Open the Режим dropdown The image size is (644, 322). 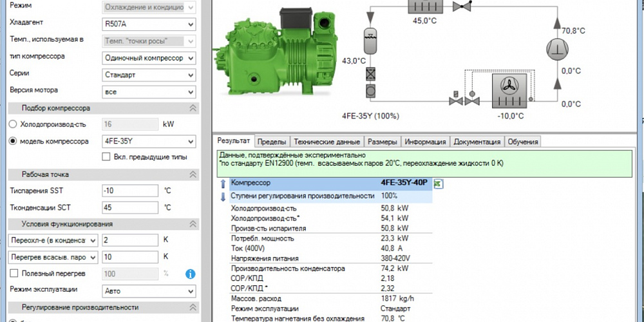pos(149,7)
